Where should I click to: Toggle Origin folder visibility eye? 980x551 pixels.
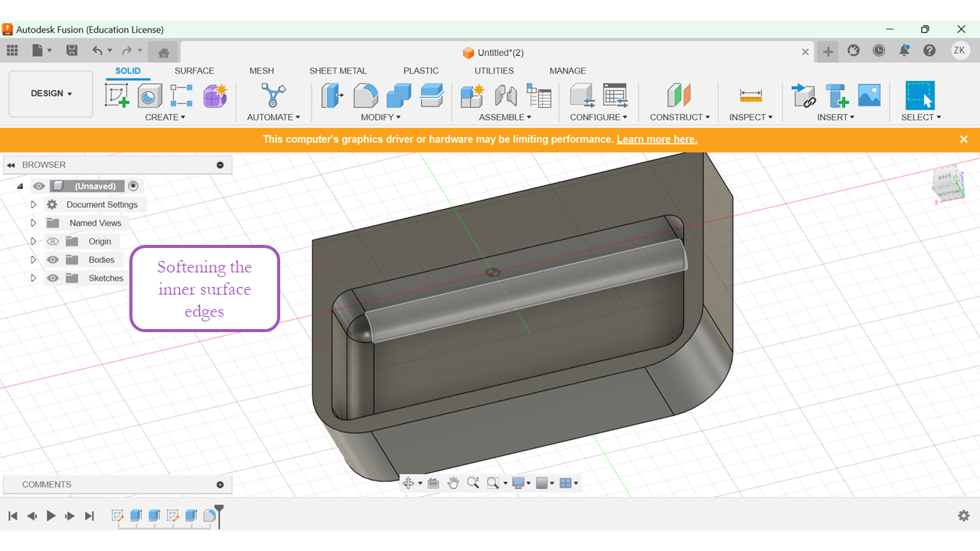click(53, 241)
